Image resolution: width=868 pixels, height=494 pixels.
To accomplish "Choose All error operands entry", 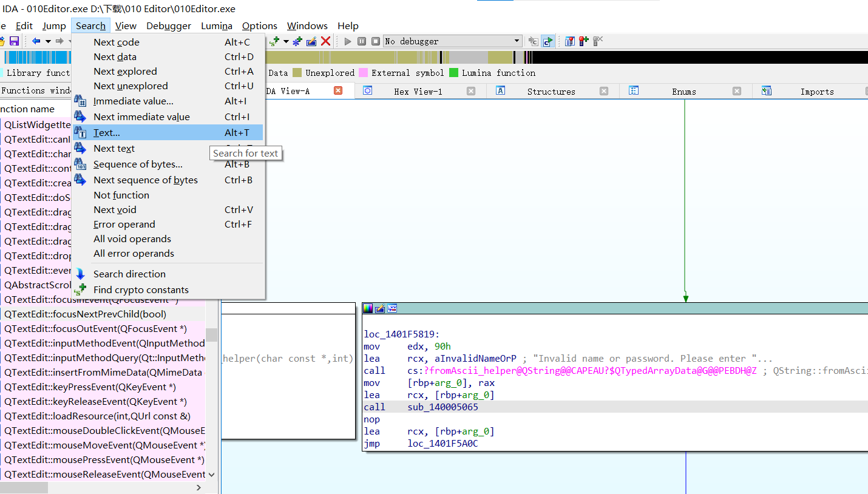I will click(x=168, y=253).
